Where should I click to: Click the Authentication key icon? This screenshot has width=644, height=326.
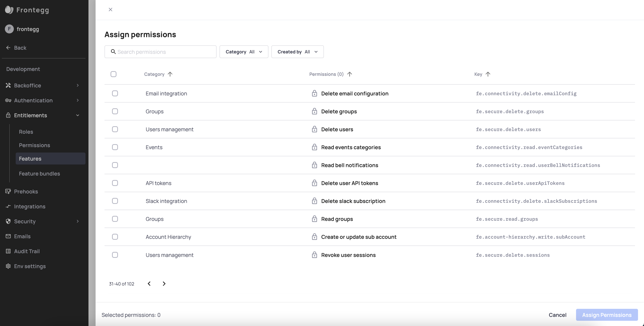[8, 100]
